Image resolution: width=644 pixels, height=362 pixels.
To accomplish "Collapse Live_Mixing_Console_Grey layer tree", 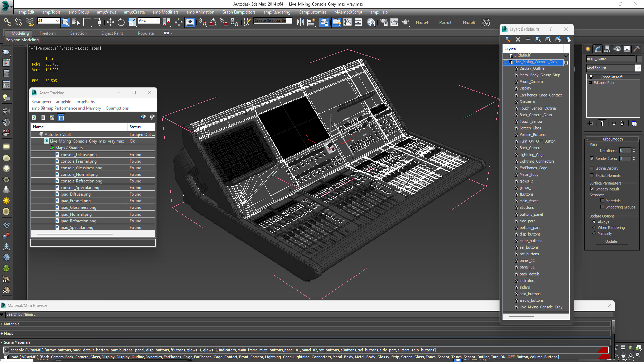I will [x=506, y=62].
